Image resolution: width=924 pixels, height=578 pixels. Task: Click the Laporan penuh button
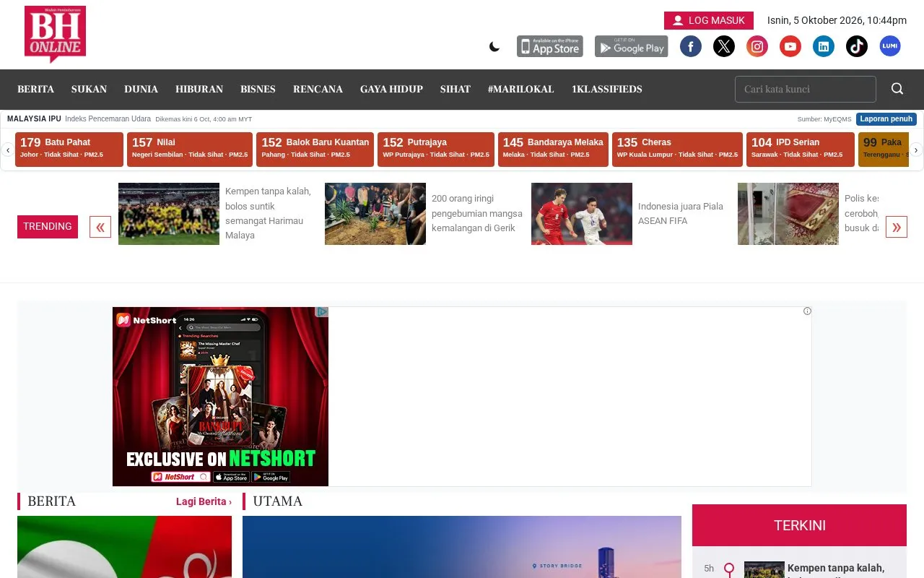tap(886, 119)
